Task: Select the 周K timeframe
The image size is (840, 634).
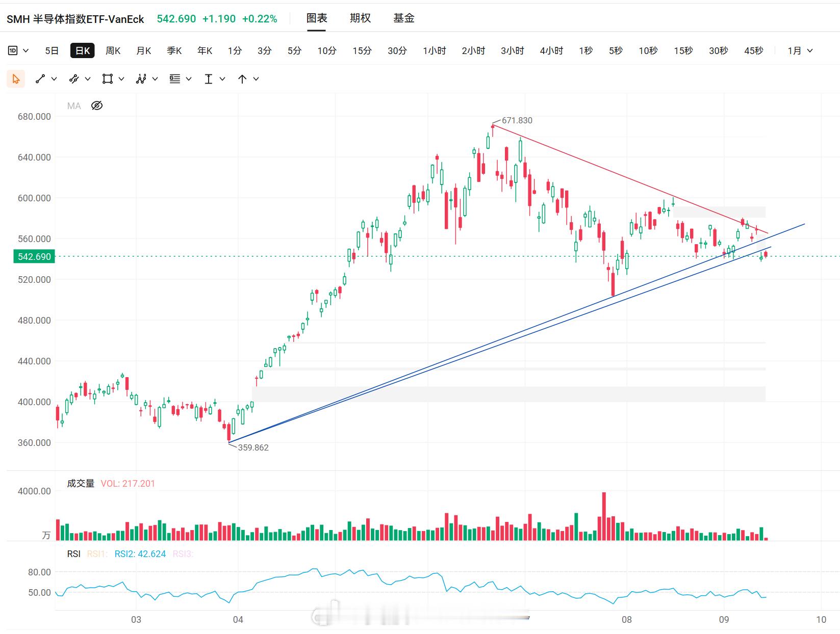Action: (x=113, y=50)
